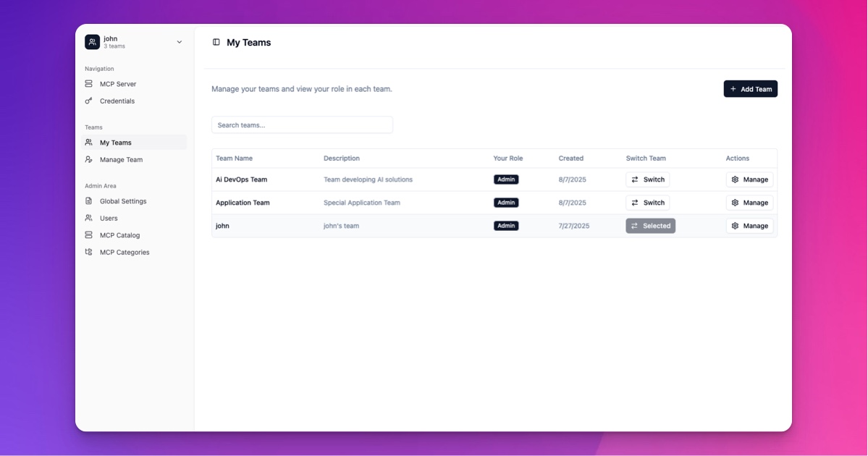
Task: Click swap arrows icon in Application Team row
Action: (x=635, y=203)
